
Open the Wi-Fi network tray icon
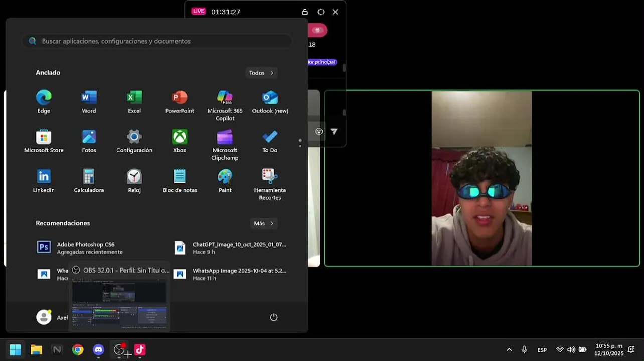(560, 350)
